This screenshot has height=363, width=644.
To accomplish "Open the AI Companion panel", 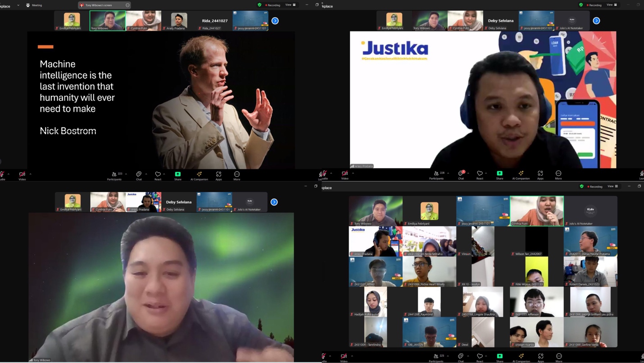I will 521,175.
